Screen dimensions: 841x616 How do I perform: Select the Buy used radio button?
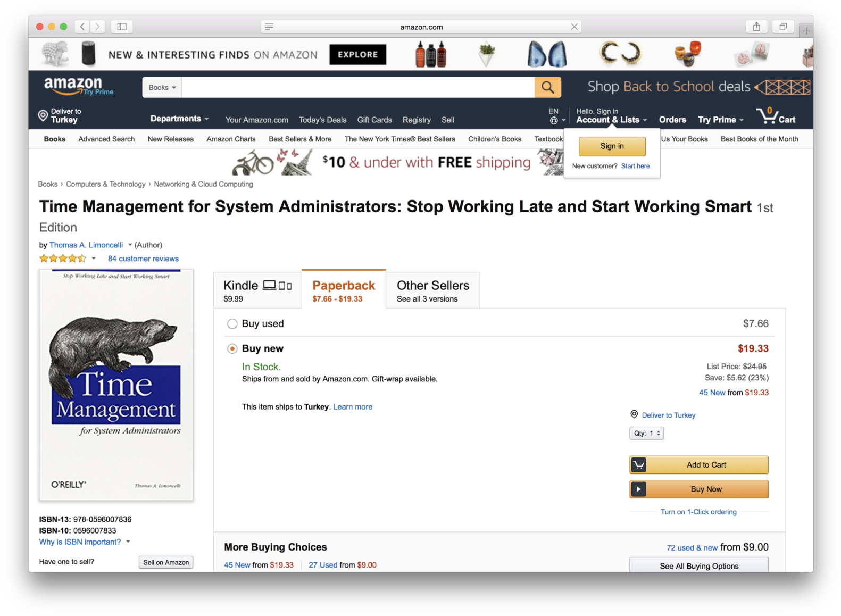coord(232,323)
